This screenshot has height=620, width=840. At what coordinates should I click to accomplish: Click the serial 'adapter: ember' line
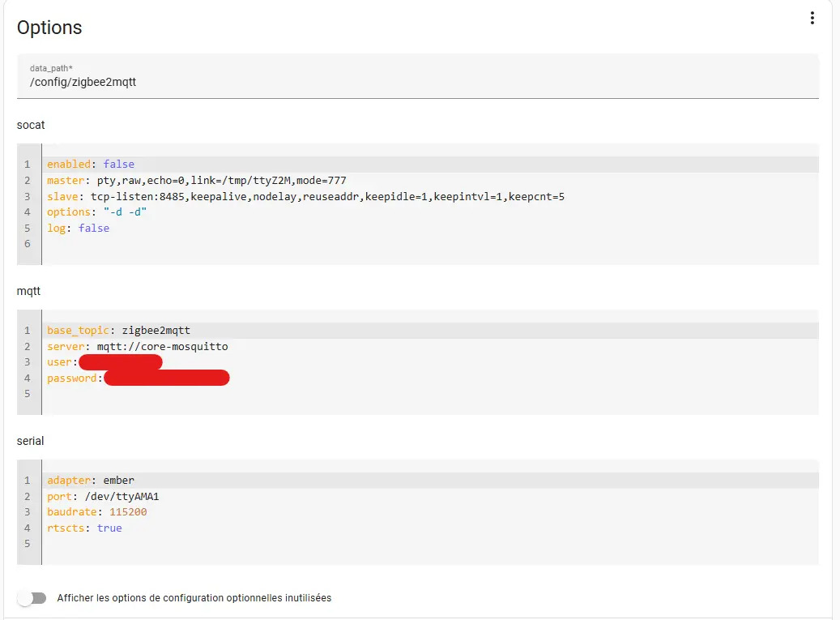tap(90, 481)
